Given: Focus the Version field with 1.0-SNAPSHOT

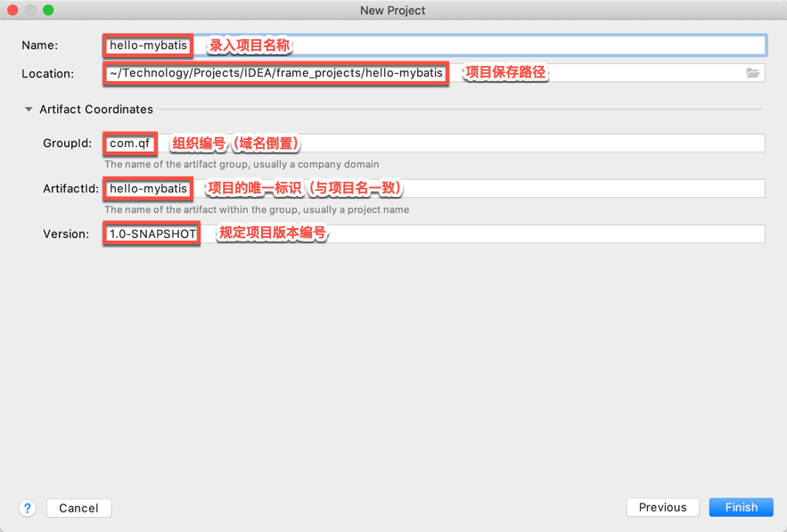Looking at the screenshot, I should pos(435,233).
